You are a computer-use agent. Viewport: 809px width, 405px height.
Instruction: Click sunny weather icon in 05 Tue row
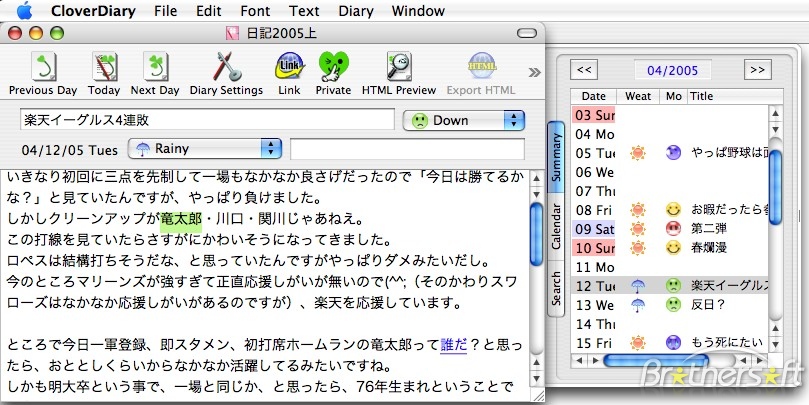pos(638,153)
